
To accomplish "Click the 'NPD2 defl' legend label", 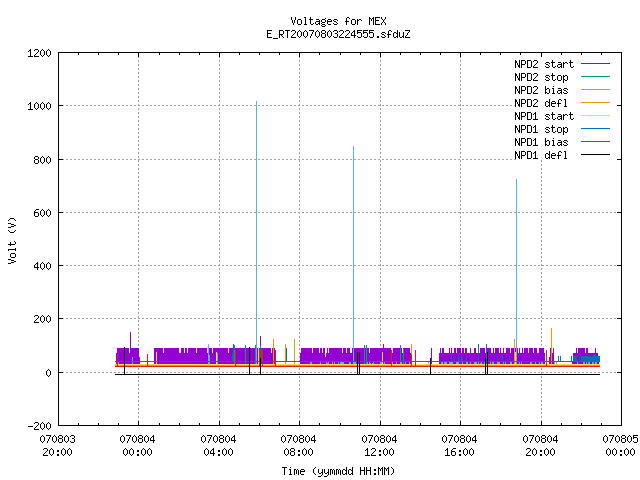I will 541,103.
